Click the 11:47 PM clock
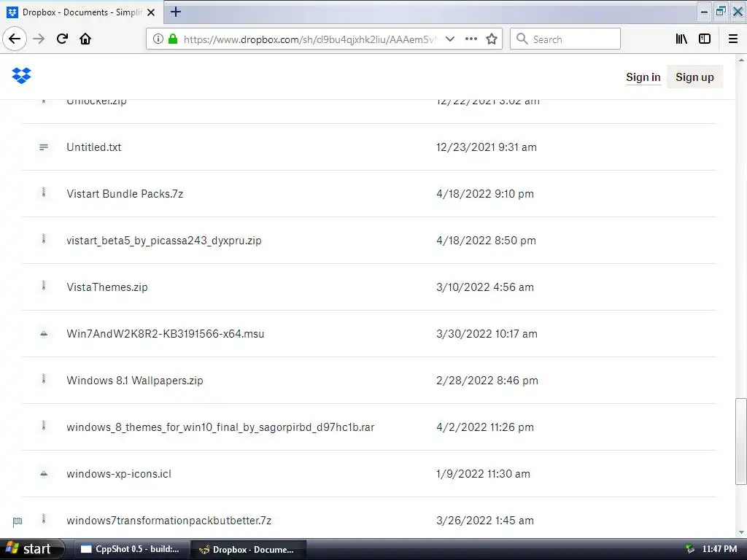Screen dimensions: 747x560 click(719, 549)
